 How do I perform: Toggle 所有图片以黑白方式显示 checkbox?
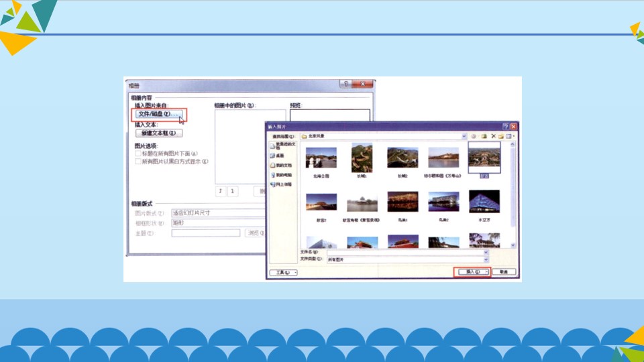tap(138, 162)
